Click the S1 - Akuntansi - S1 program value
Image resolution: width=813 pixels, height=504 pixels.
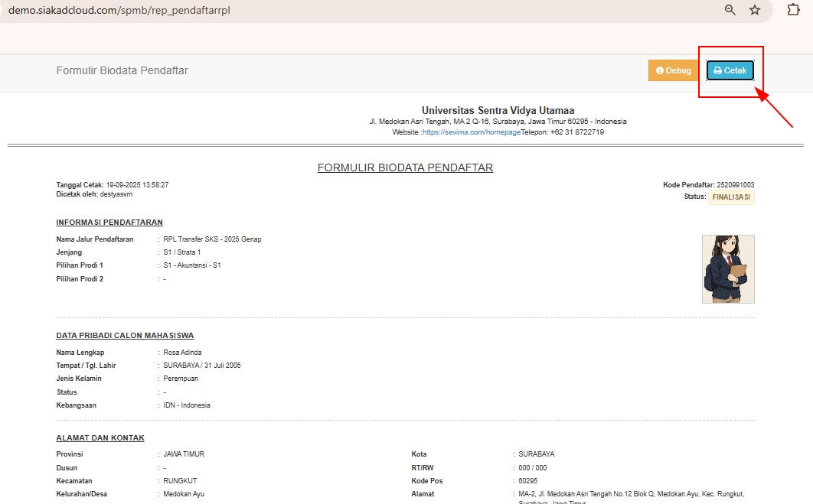pos(192,265)
